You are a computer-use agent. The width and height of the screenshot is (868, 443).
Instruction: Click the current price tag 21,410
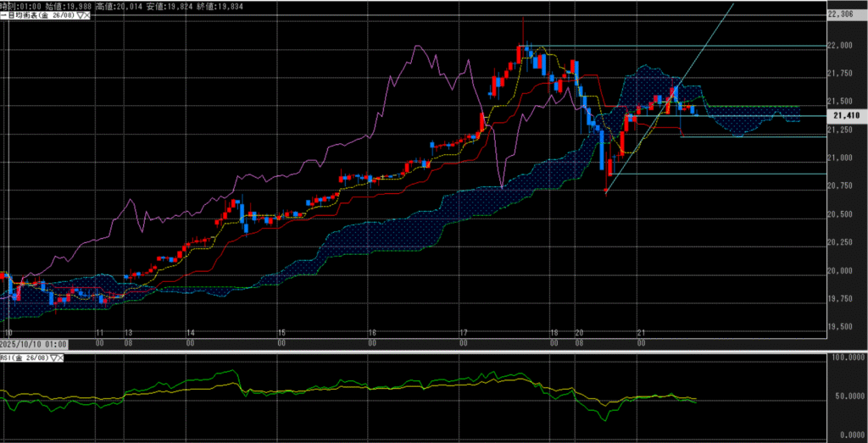click(x=847, y=115)
